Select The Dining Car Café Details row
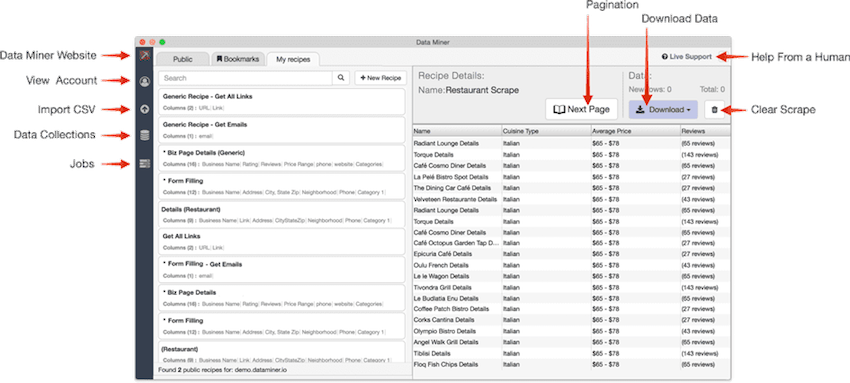The height and width of the screenshot is (383, 850). pos(571,188)
